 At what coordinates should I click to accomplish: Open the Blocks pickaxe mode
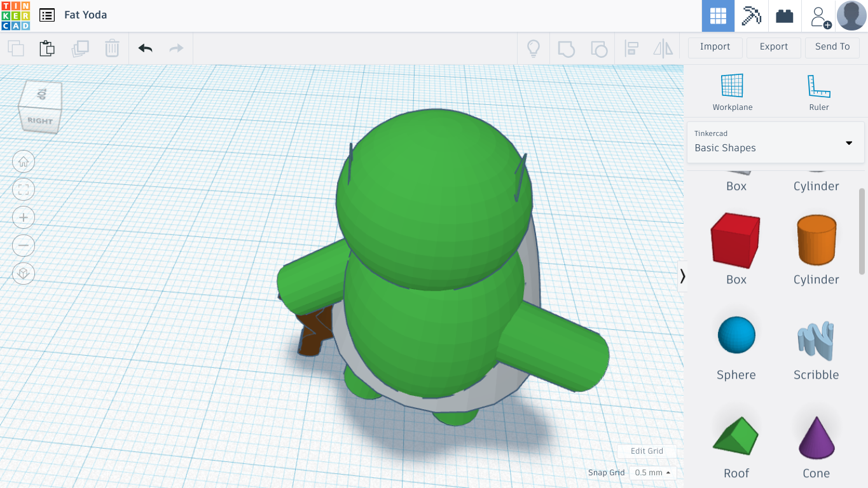[752, 16]
